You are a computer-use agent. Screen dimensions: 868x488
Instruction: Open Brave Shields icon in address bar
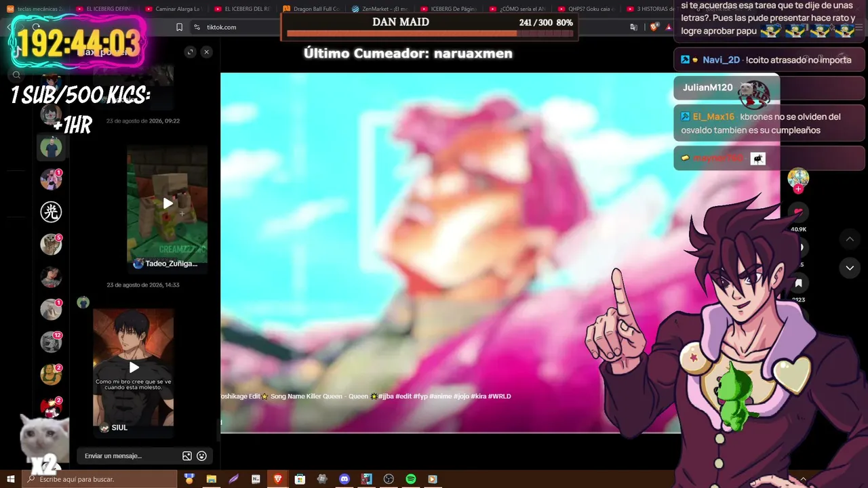coord(653,27)
